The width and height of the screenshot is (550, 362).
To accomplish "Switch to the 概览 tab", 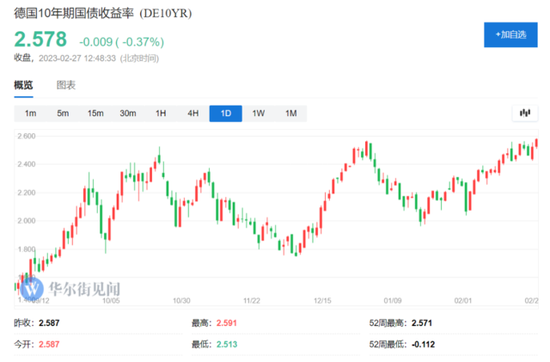I will [24, 85].
